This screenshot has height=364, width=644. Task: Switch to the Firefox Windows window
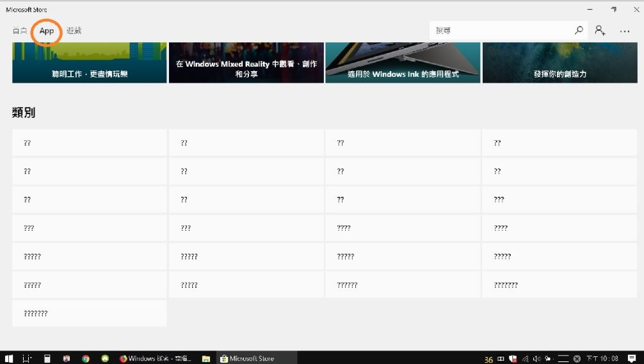[156, 358]
